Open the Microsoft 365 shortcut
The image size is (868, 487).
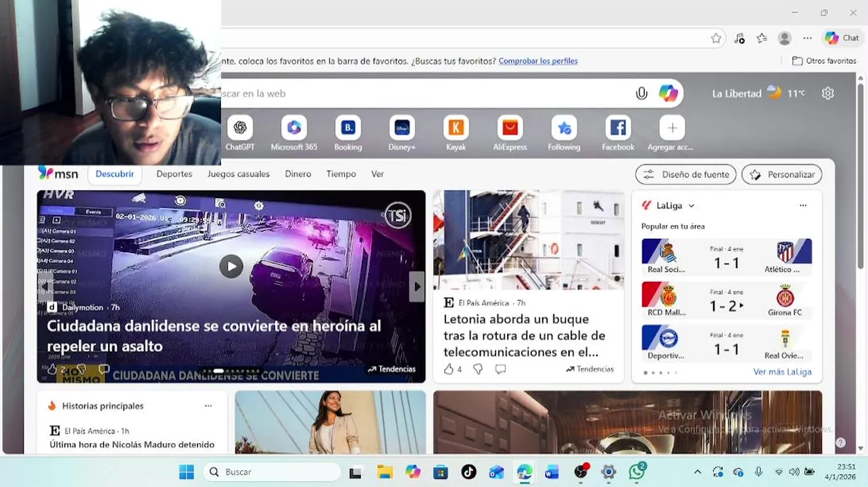pyautogui.click(x=294, y=133)
